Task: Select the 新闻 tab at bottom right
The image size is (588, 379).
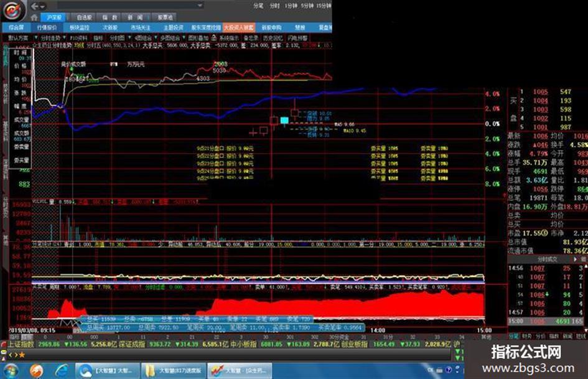Action: [x=567, y=337]
